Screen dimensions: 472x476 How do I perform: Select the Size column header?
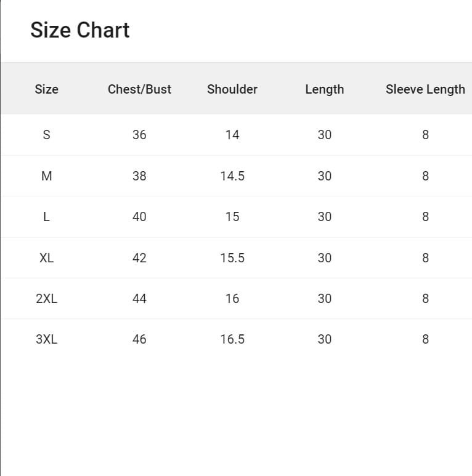coord(46,89)
